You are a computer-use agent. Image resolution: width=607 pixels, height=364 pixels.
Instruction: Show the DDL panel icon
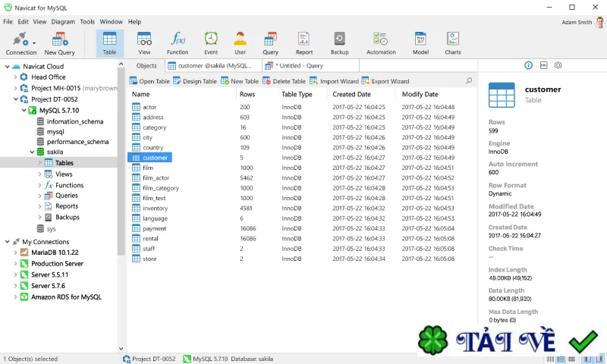click(x=543, y=65)
